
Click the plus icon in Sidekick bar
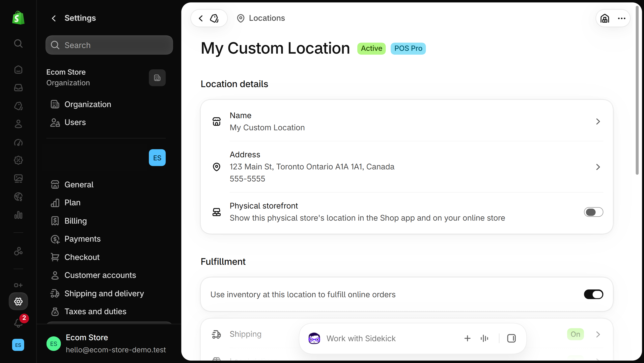click(467, 338)
